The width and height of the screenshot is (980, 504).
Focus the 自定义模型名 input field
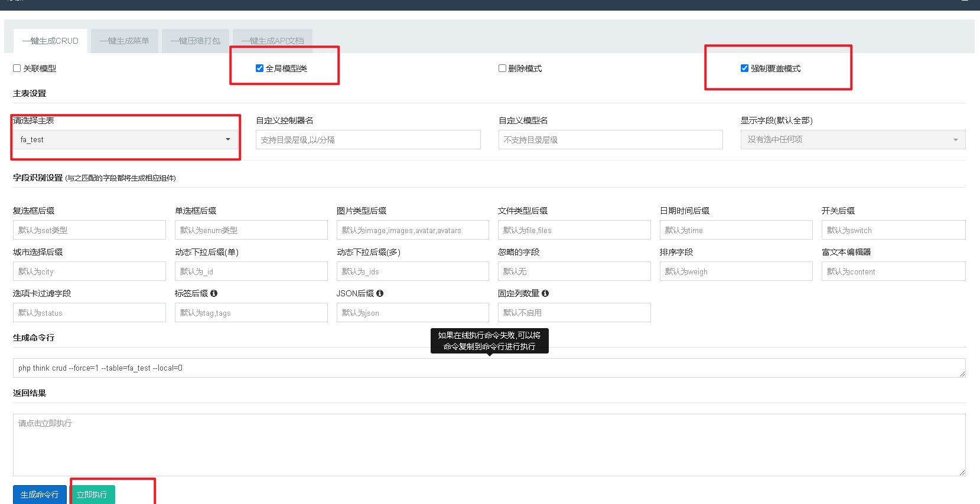coord(611,140)
